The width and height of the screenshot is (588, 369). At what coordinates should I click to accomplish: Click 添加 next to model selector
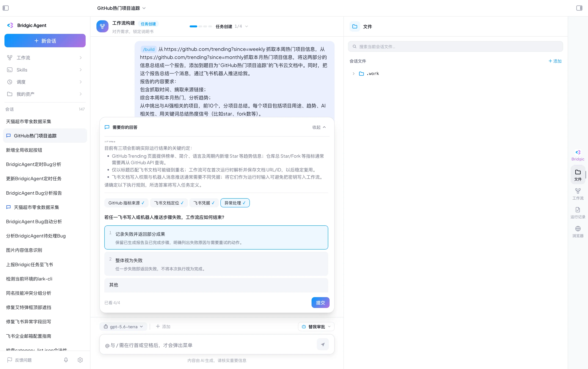pyautogui.click(x=163, y=327)
